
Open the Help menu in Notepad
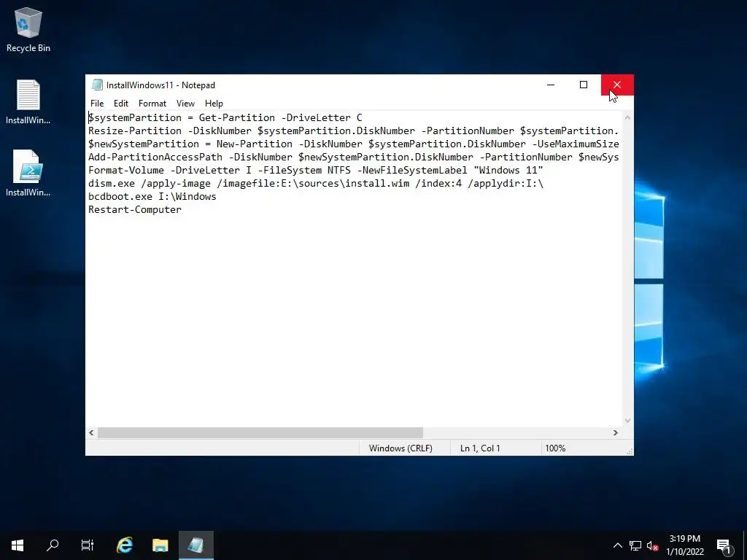point(214,104)
